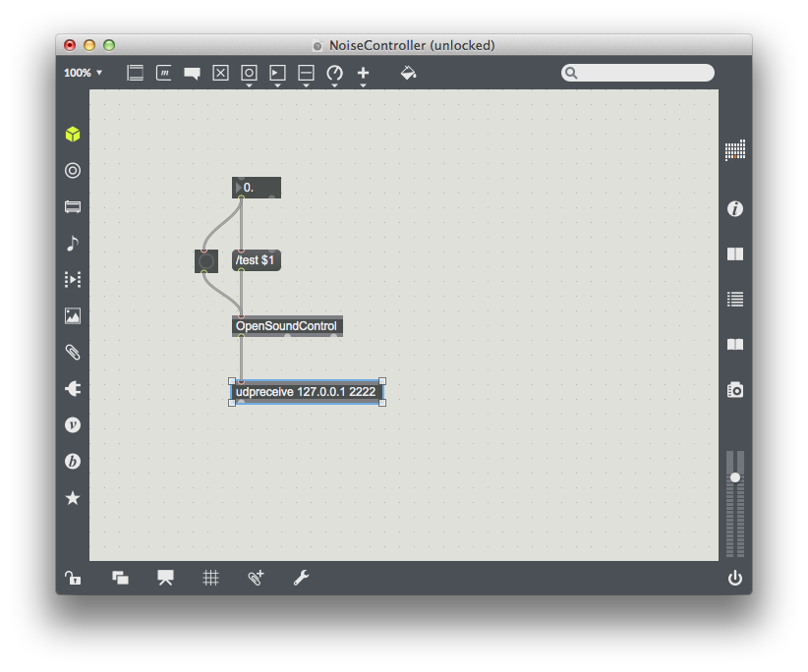The width and height of the screenshot is (808, 672).
Task: Add a number box from toolbar
Action: [277, 73]
